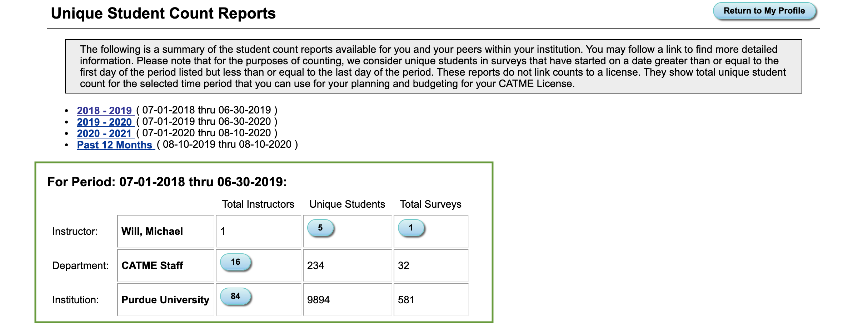The height and width of the screenshot is (329, 868).
Task: Open the Past 12 Months report link
Action: 115,145
